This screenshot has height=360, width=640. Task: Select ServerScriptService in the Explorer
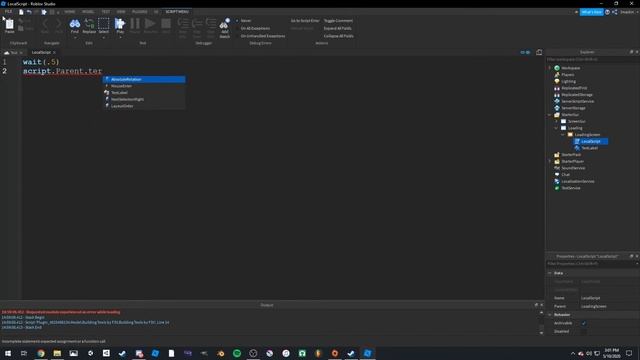point(578,101)
